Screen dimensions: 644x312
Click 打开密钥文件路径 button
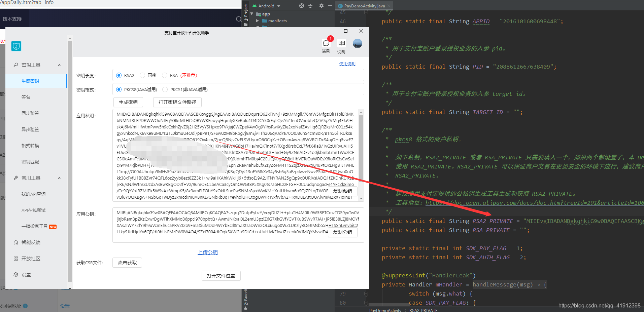(x=177, y=102)
